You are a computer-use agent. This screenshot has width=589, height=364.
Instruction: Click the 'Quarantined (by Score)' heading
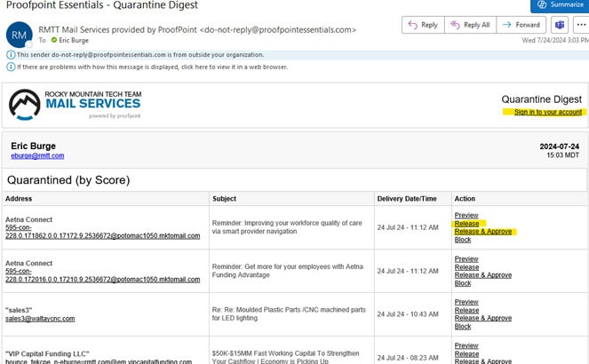(68, 179)
